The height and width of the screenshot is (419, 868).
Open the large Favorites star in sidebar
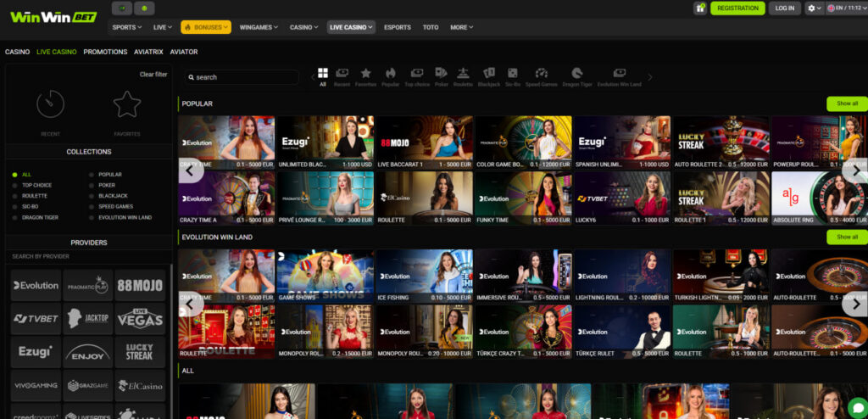(x=127, y=104)
